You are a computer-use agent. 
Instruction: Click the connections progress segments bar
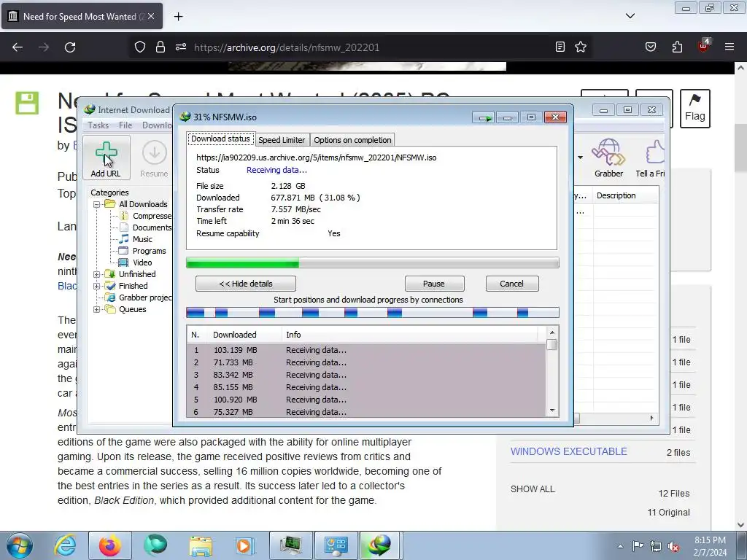coord(372,313)
